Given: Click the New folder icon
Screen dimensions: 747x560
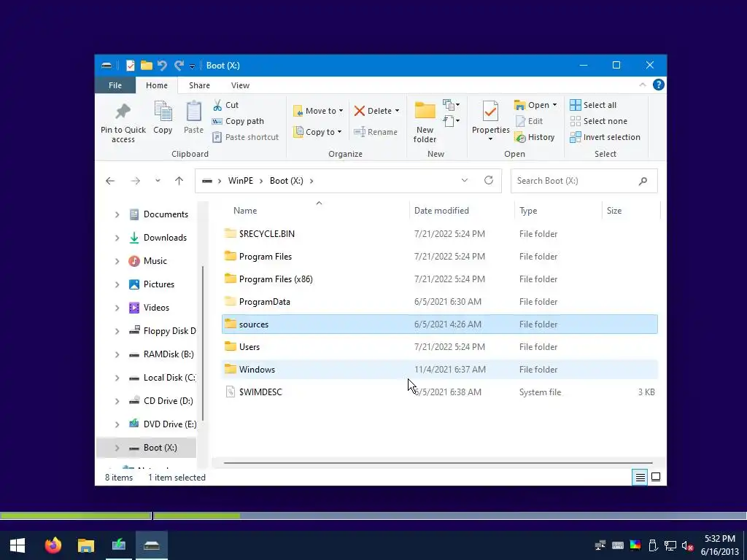Looking at the screenshot, I should click(x=425, y=111).
